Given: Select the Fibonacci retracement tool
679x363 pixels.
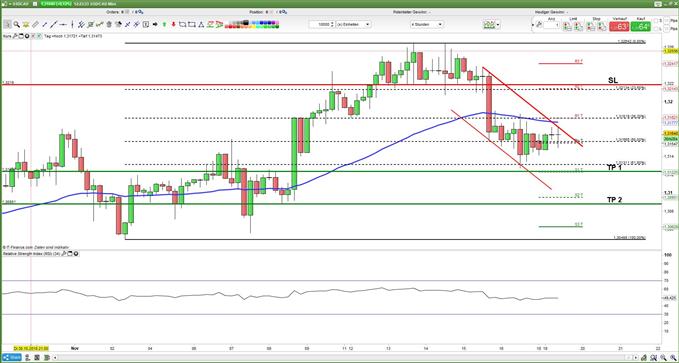Looking at the screenshot, I should pos(91,24).
